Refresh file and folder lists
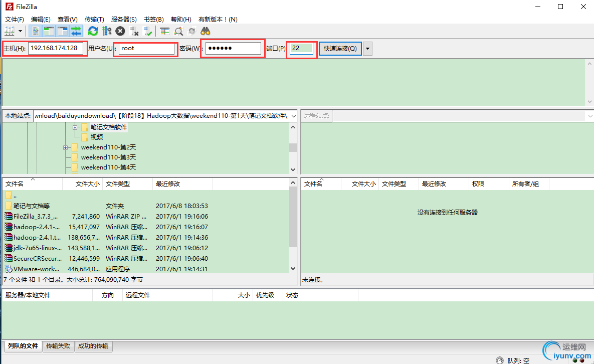Screen dimensions: 594x364 click(x=93, y=31)
